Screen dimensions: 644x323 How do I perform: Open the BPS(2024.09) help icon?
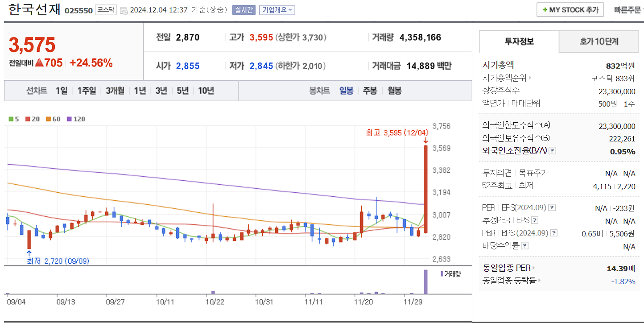[x=553, y=232]
